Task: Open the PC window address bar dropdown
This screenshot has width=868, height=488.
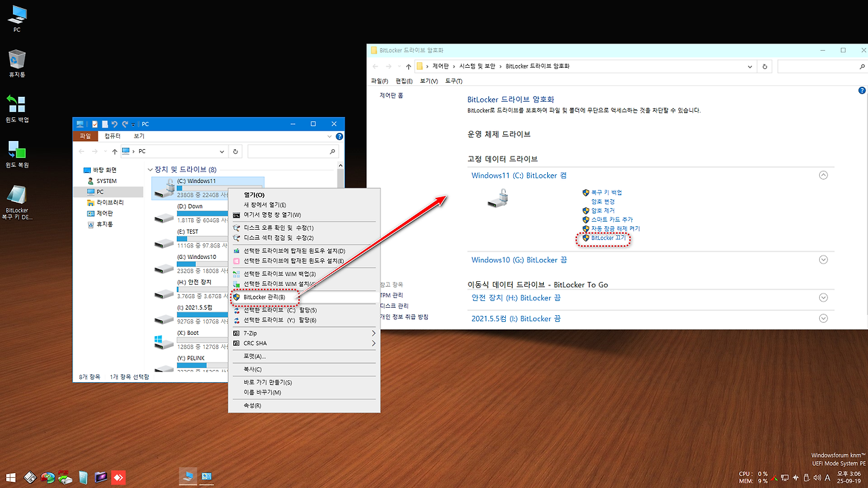Action: [222, 151]
